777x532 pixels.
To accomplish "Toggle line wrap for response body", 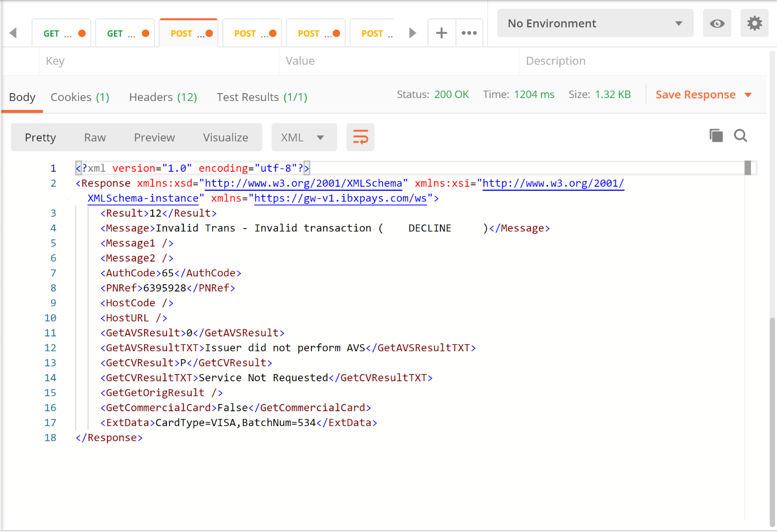I will [360, 137].
